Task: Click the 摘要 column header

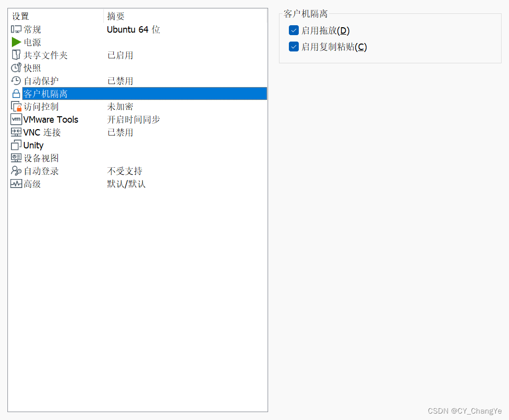Action: pyautogui.click(x=185, y=16)
